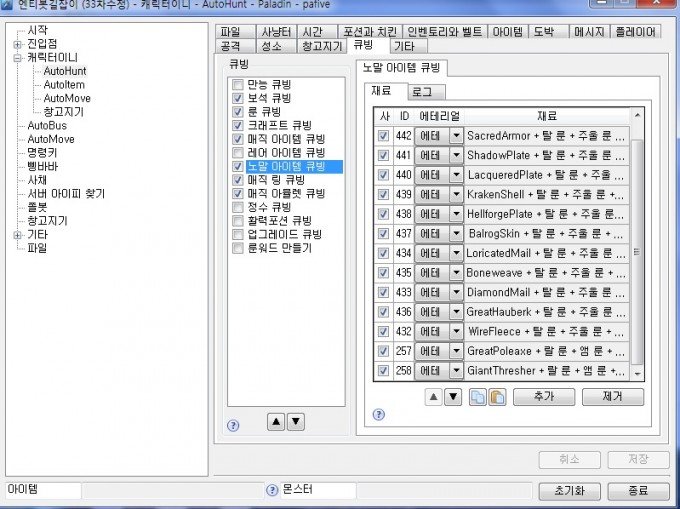Click move-up arrow below recipe table
This screenshot has height=509, width=680.
point(433,397)
